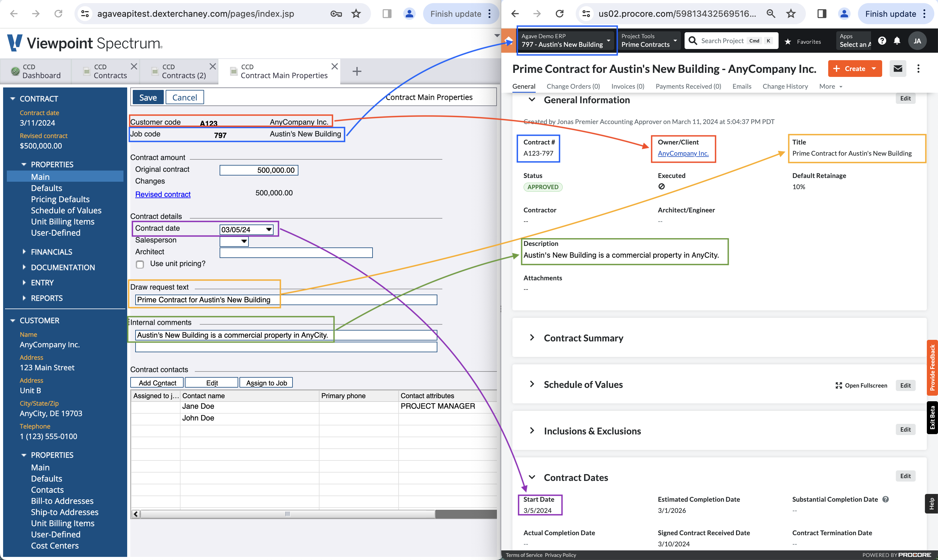Expand the Schedule of Values section in Procore

tap(532, 384)
